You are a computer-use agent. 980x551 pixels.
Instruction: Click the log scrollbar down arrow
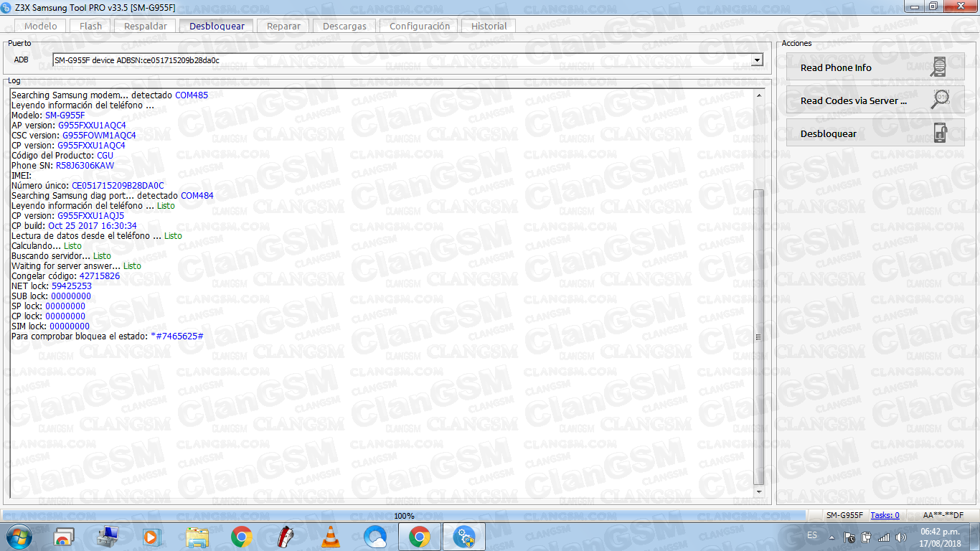pos(759,491)
